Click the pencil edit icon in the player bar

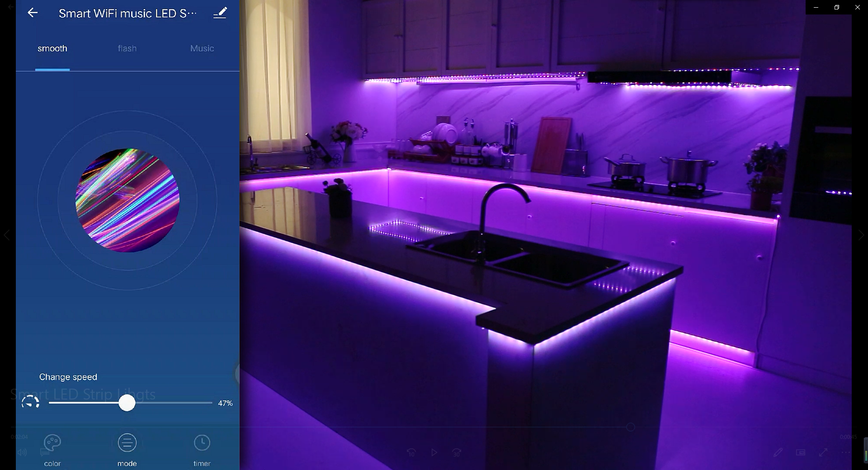(x=778, y=452)
